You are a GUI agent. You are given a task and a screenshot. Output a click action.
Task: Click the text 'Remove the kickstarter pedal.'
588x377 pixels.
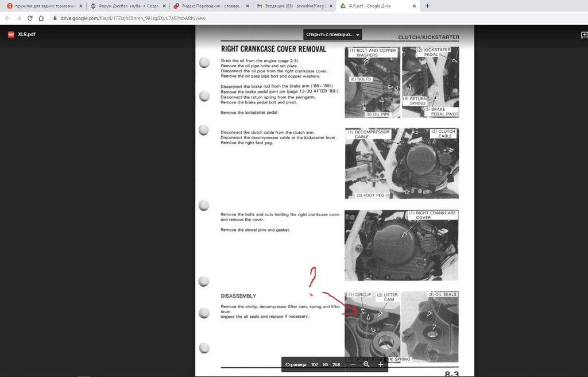click(x=250, y=113)
